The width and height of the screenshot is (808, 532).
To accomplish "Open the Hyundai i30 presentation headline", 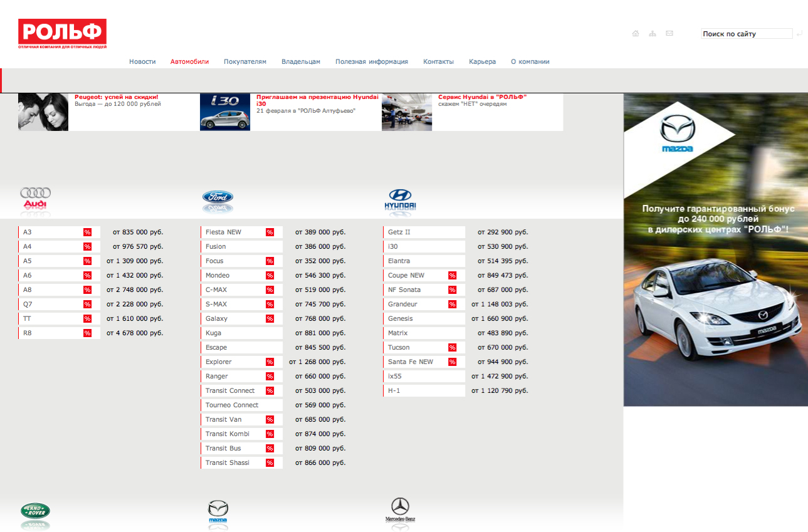I will 317,100.
